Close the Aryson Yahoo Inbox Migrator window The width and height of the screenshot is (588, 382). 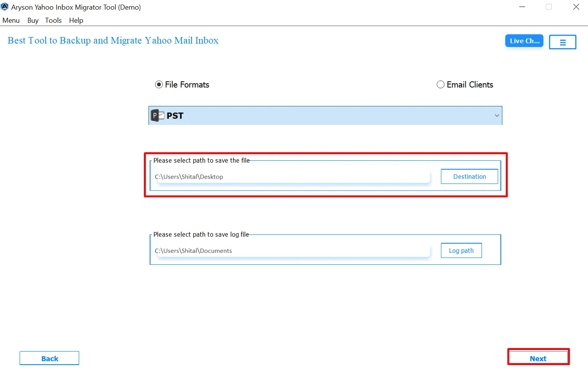pos(576,7)
